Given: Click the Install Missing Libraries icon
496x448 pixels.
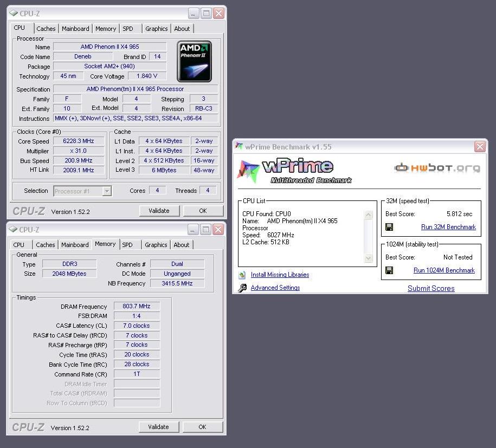Looking at the screenshot, I should click(242, 275).
